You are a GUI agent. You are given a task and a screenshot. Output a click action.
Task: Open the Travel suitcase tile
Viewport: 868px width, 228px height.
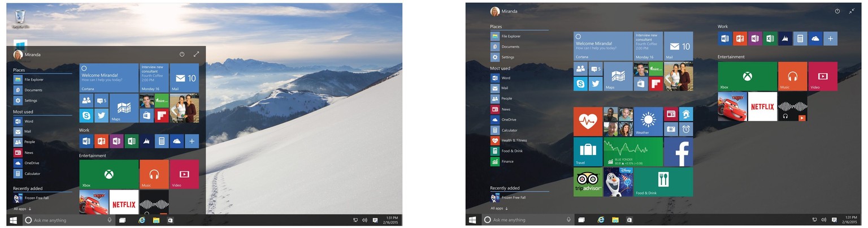click(x=588, y=152)
